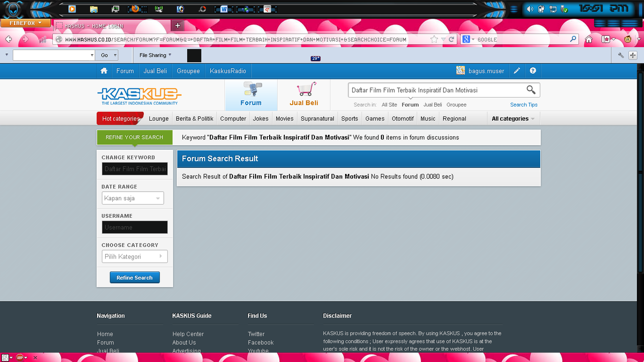Viewport: 644px width, 362px height.
Task: Open the Jual Beli shopping cart button
Action: tap(304, 95)
